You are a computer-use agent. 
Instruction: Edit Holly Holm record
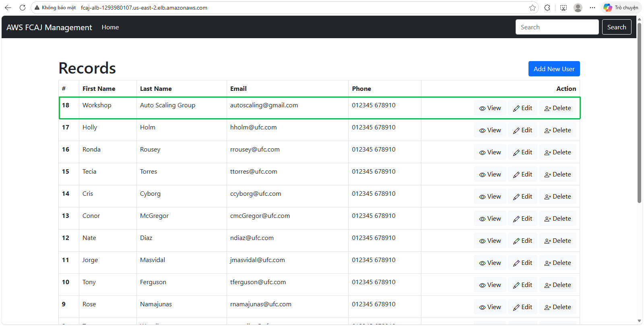[x=522, y=130]
